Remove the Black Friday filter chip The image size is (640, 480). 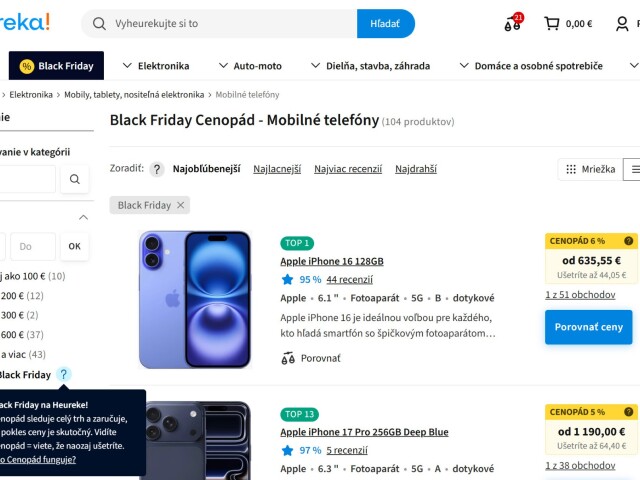coord(180,205)
